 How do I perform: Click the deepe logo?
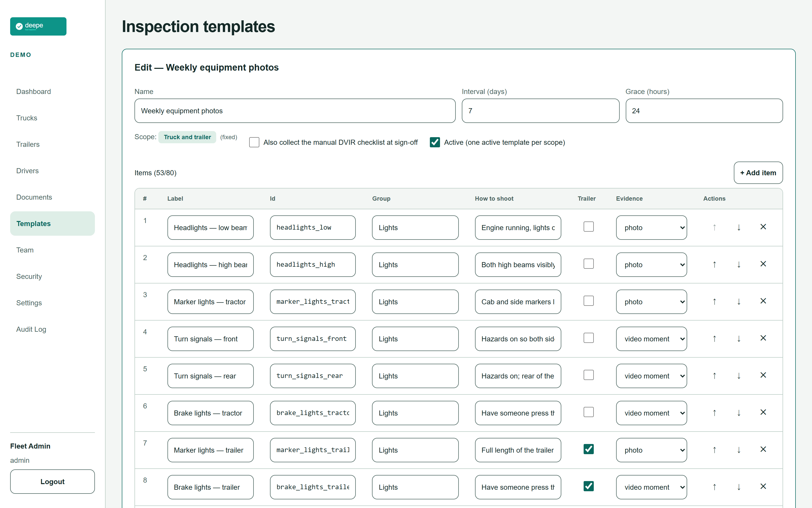(38, 26)
